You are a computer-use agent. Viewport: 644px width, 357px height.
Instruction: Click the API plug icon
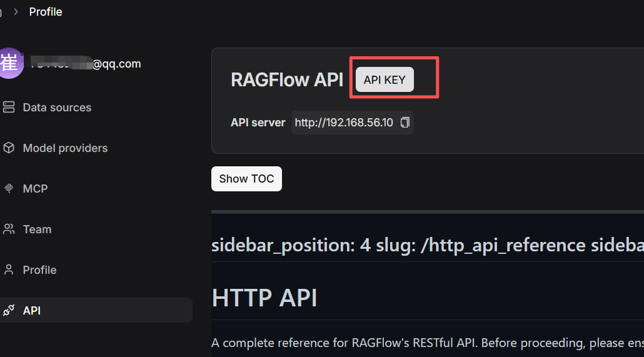[x=9, y=310]
